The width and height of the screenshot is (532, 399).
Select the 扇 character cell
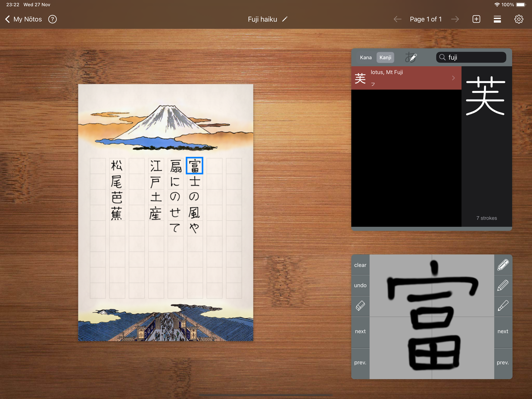click(175, 166)
